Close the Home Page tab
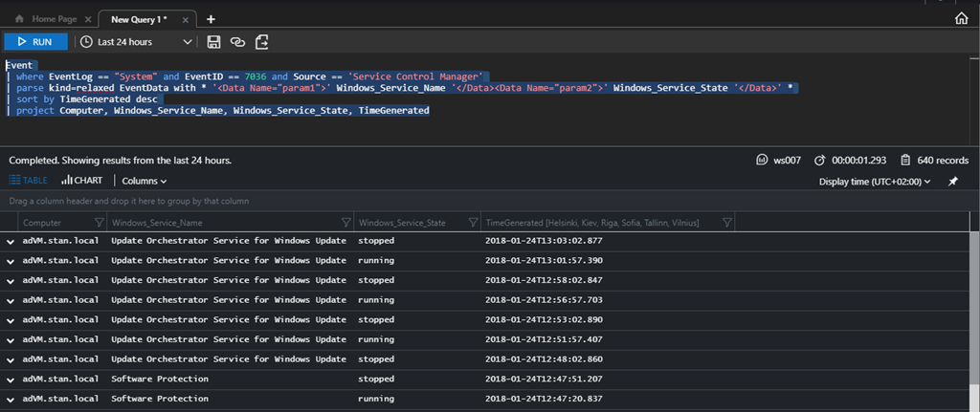This screenshot has height=412, width=980. (88, 18)
